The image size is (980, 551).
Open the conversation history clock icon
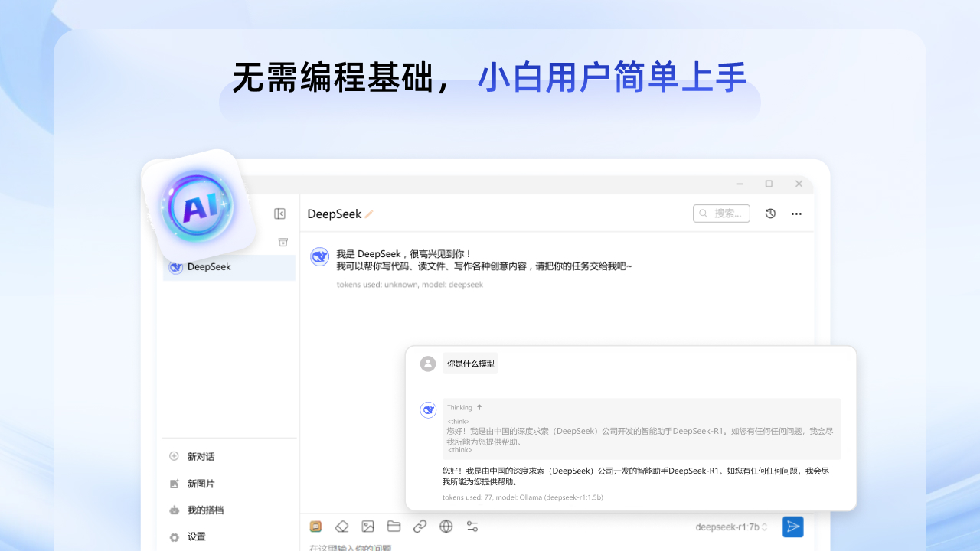click(x=770, y=214)
